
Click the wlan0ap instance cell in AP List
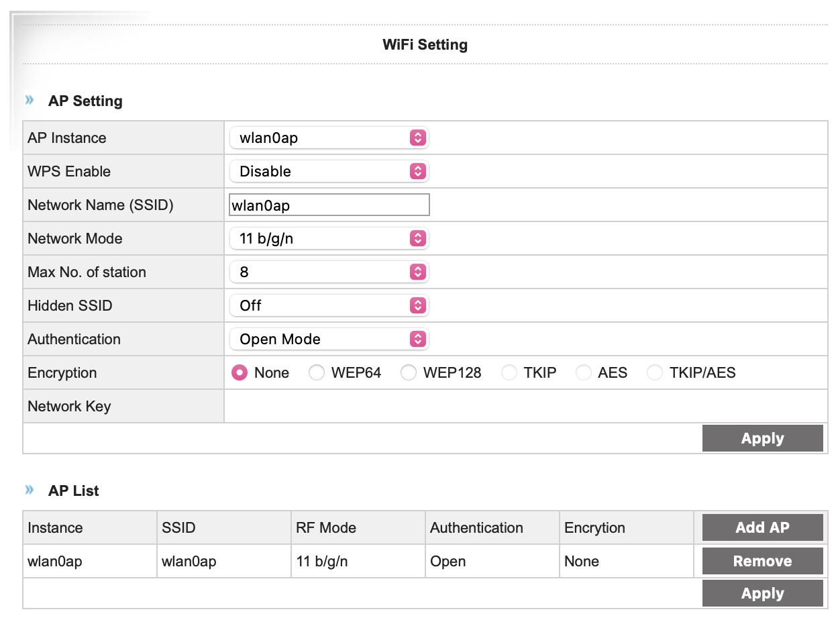tap(55, 562)
